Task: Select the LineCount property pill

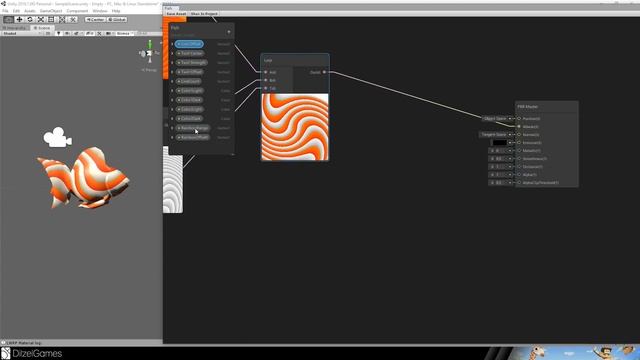Action: point(189,81)
